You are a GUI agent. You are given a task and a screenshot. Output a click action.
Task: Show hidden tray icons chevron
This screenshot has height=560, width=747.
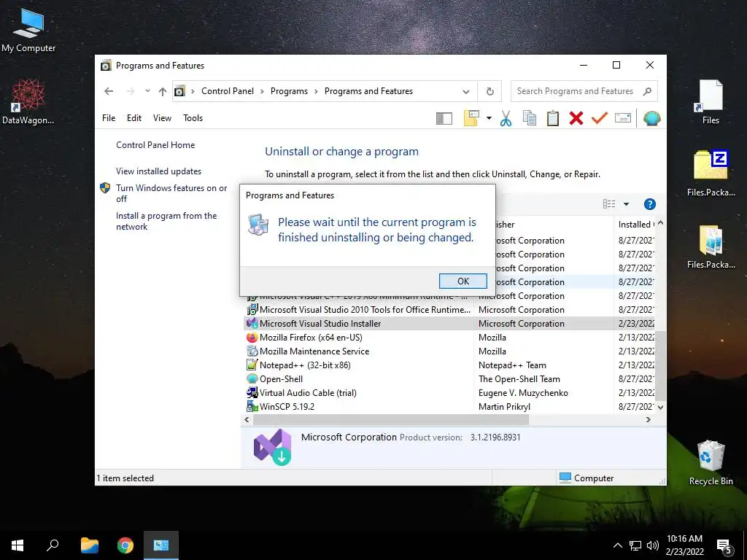617,545
